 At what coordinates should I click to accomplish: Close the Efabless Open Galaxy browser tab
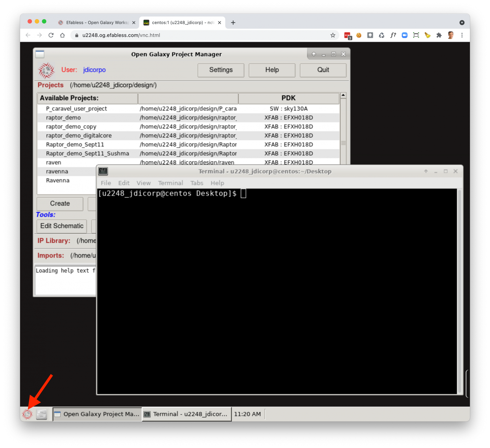[x=134, y=22]
